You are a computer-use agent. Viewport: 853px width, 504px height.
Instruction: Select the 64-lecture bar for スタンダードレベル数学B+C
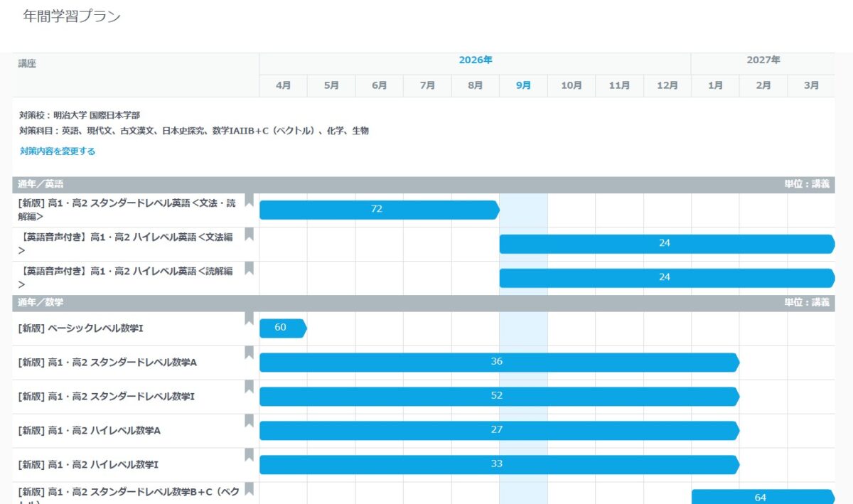tap(763, 497)
